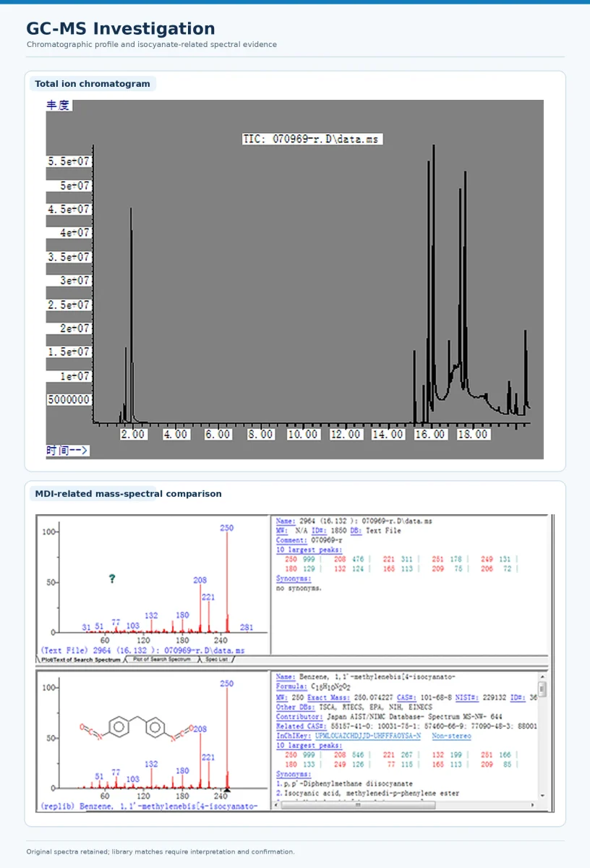Click the MDI molecular structure drawing
This screenshot has width=590, height=868.
[137, 730]
